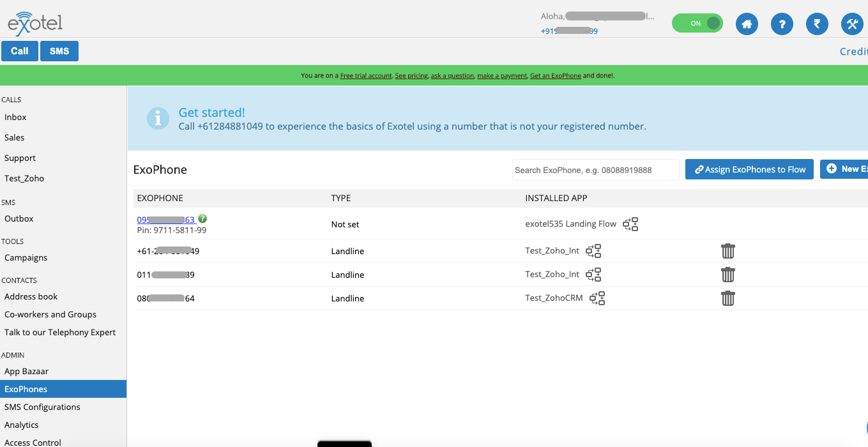Open the help question mark icon

click(x=782, y=24)
